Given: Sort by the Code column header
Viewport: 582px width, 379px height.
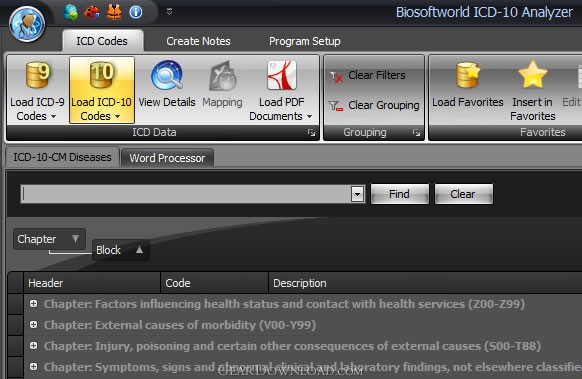Looking at the screenshot, I should [x=215, y=283].
